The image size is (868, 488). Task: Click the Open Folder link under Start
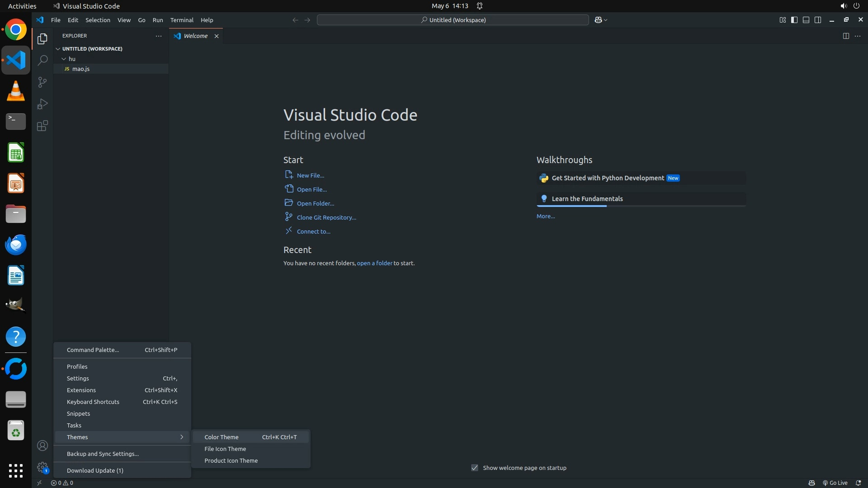point(315,203)
